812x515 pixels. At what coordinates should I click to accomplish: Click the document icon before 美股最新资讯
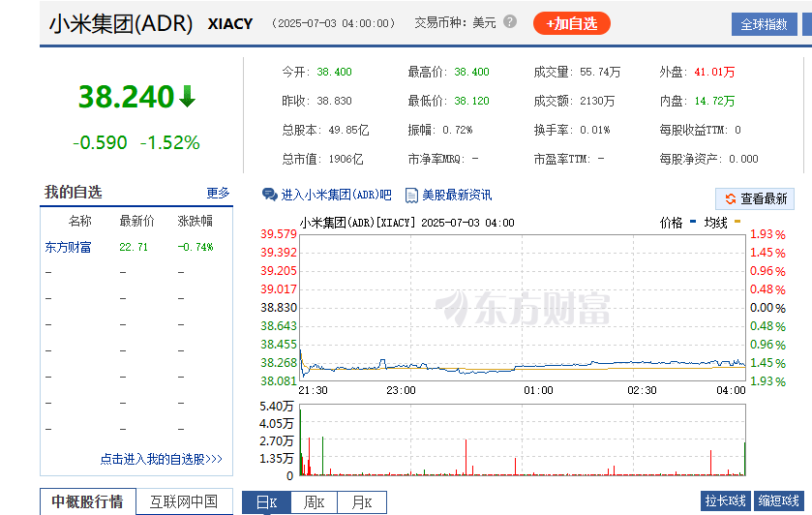[411, 196]
